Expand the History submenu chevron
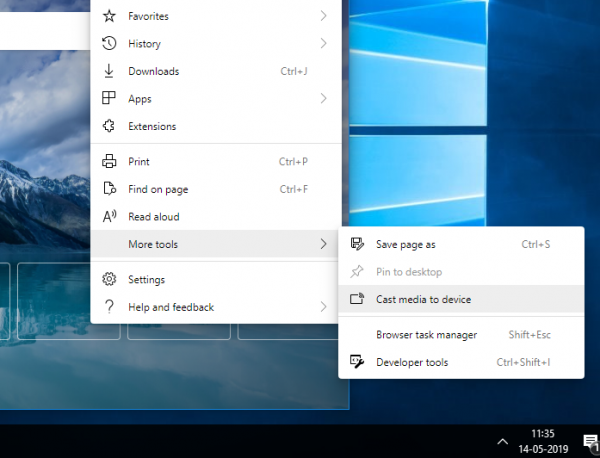The height and width of the screenshot is (458, 600). 323,44
